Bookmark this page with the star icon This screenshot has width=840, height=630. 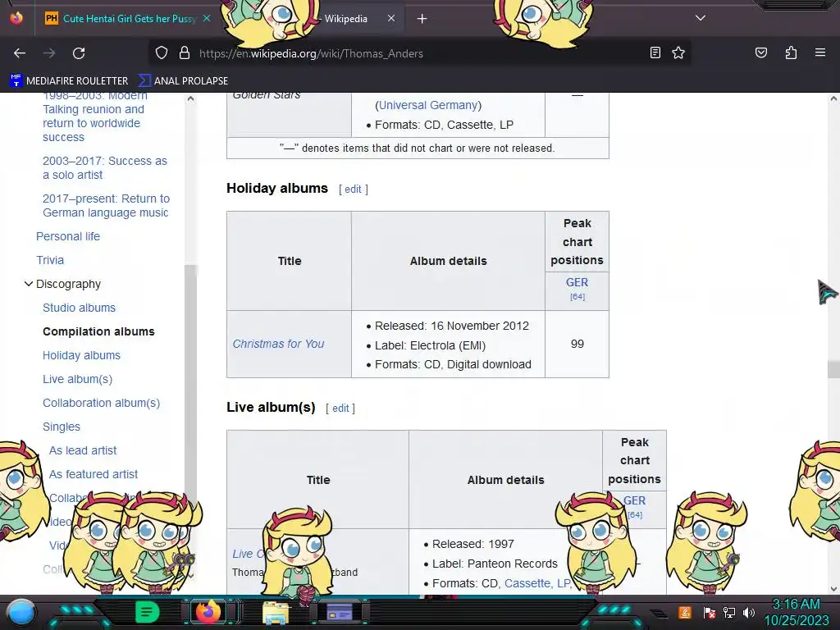[x=678, y=52]
